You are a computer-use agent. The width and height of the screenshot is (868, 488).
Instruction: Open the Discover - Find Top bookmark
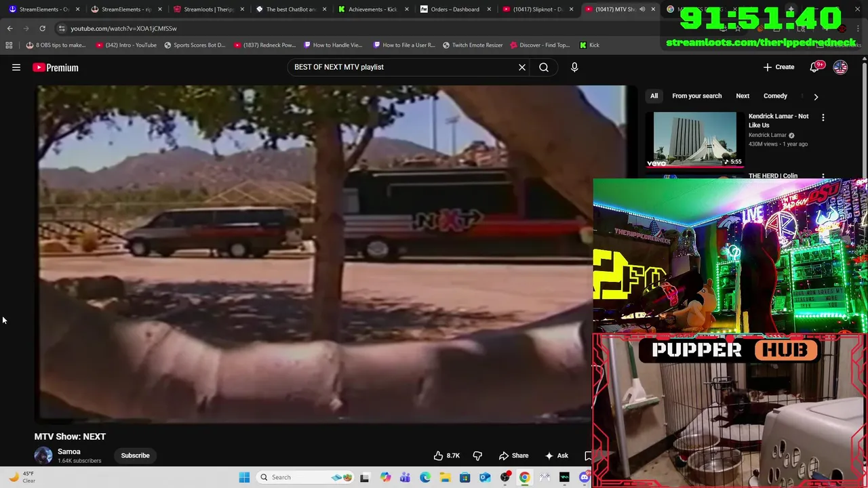click(x=540, y=45)
